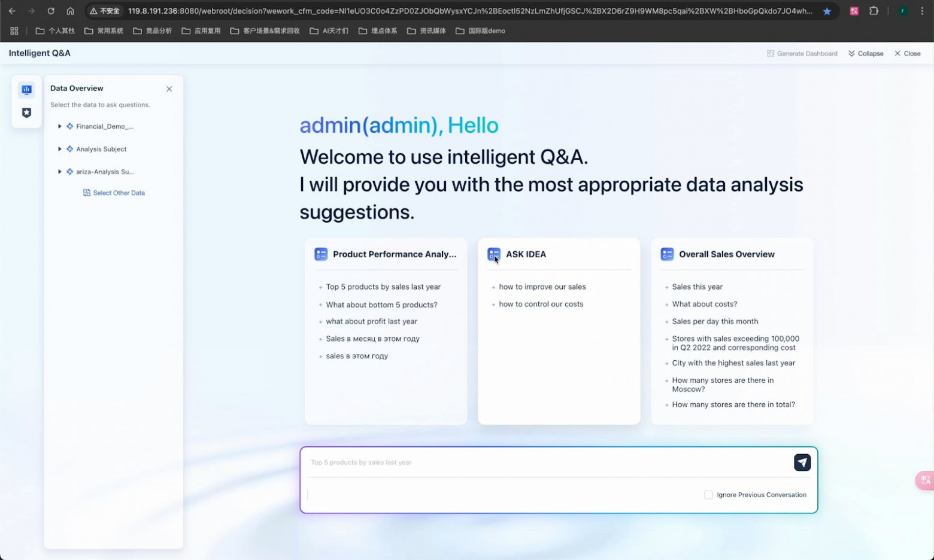Click the ASK IDEA card icon
Screen dimensions: 934x560
494,254
